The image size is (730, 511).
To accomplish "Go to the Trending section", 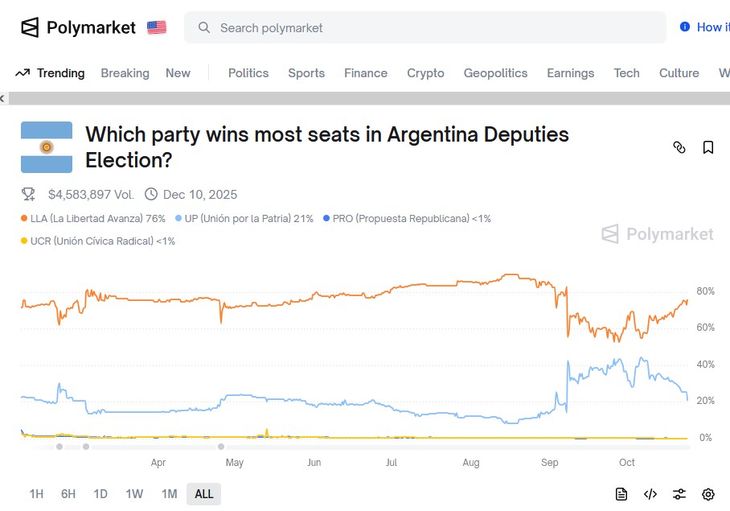I will (50, 73).
